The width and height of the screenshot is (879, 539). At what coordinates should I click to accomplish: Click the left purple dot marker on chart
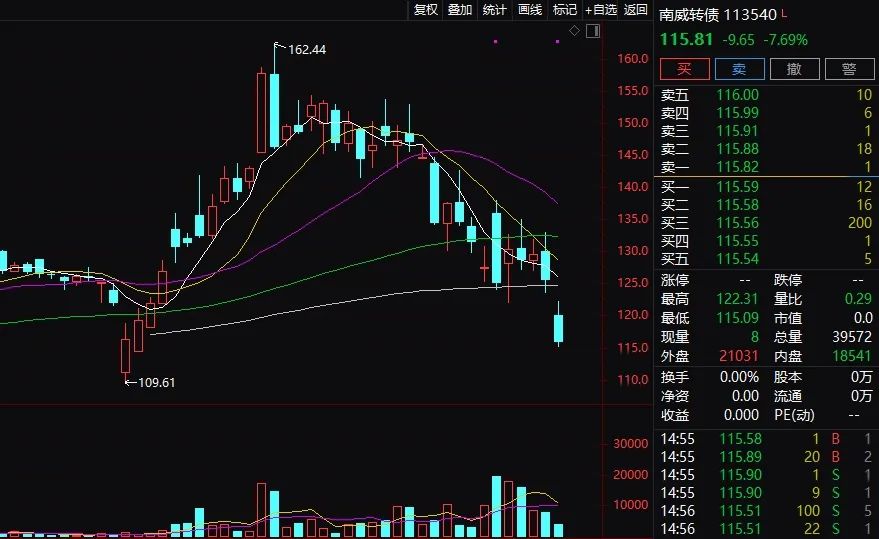pos(496,42)
